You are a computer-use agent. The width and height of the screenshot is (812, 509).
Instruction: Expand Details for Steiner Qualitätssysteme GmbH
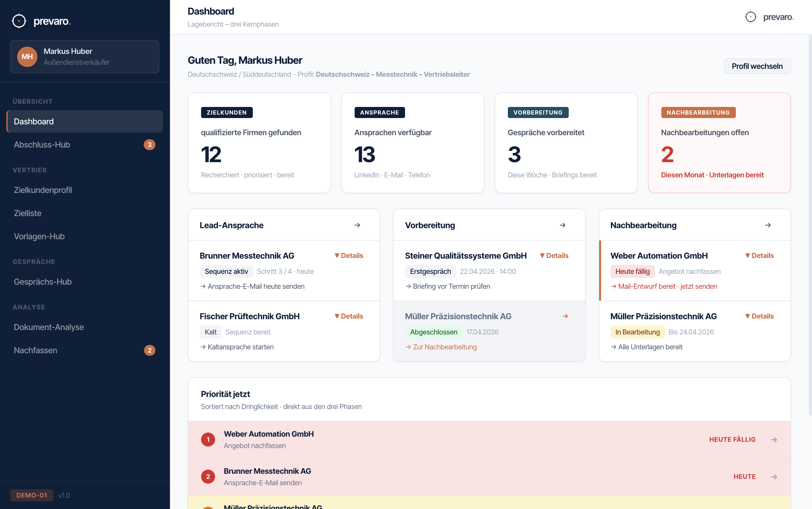point(554,255)
